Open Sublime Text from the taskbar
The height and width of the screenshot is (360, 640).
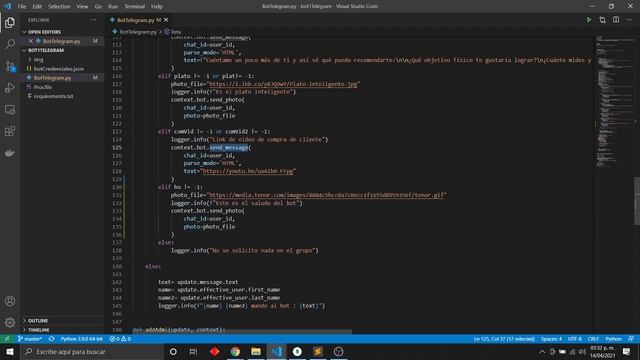[318, 351]
